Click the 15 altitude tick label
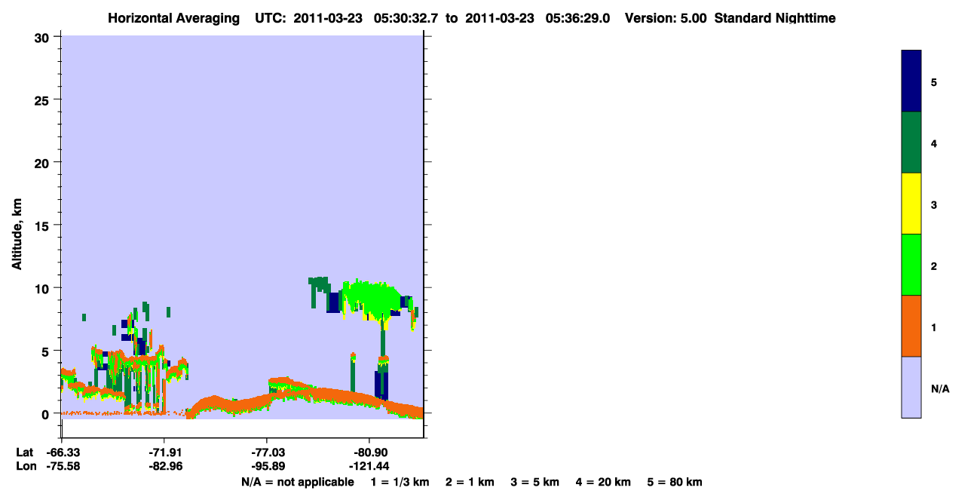The image size is (980, 503). pos(42,225)
